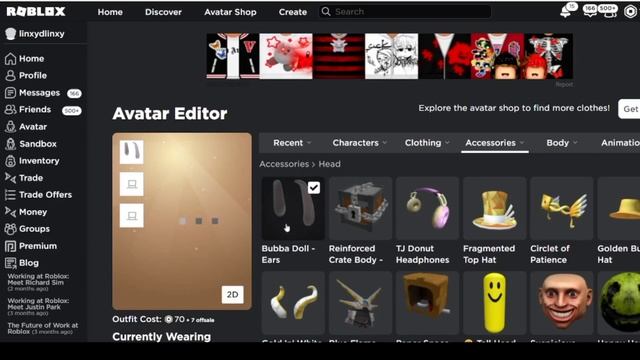Click the linxydlinxy username
The width and height of the screenshot is (640, 360).
coord(42,34)
